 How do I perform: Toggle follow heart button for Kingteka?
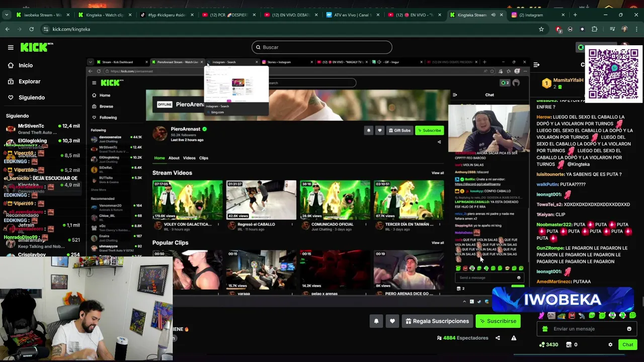[x=392, y=321]
